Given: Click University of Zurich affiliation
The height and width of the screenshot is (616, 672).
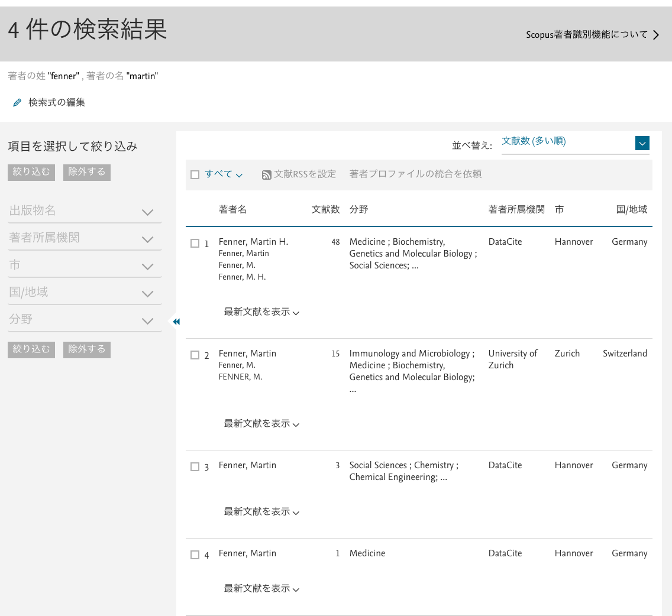Looking at the screenshot, I should tap(513, 359).
